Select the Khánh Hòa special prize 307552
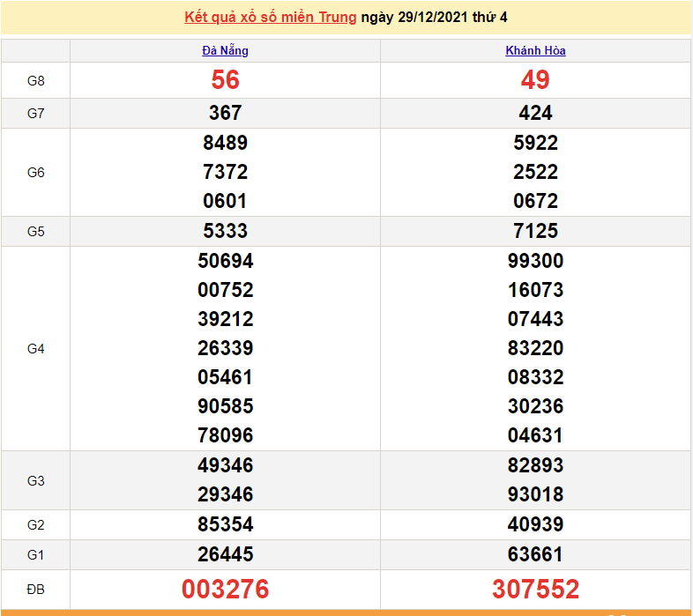This screenshot has width=693, height=616. [x=535, y=590]
